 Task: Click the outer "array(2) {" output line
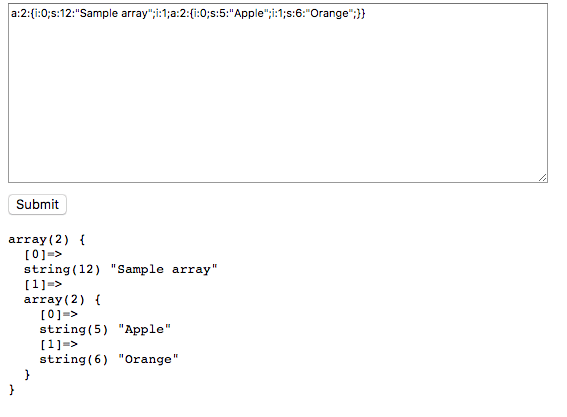(x=47, y=239)
